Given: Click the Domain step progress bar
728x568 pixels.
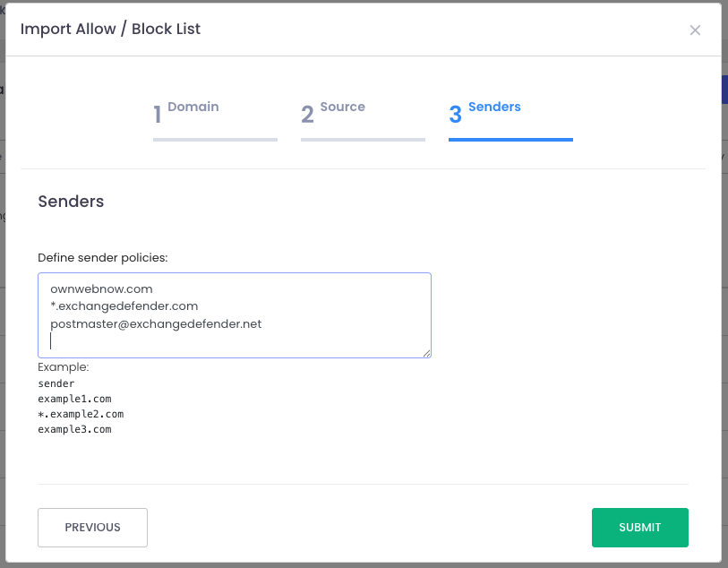Looking at the screenshot, I should click(x=215, y=140).
